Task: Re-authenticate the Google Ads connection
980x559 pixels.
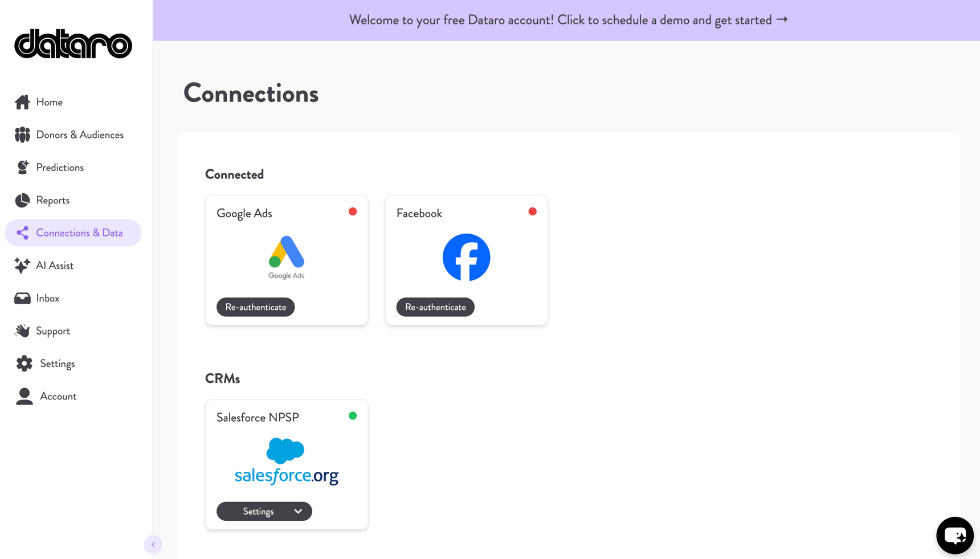Action: point(255,307)
